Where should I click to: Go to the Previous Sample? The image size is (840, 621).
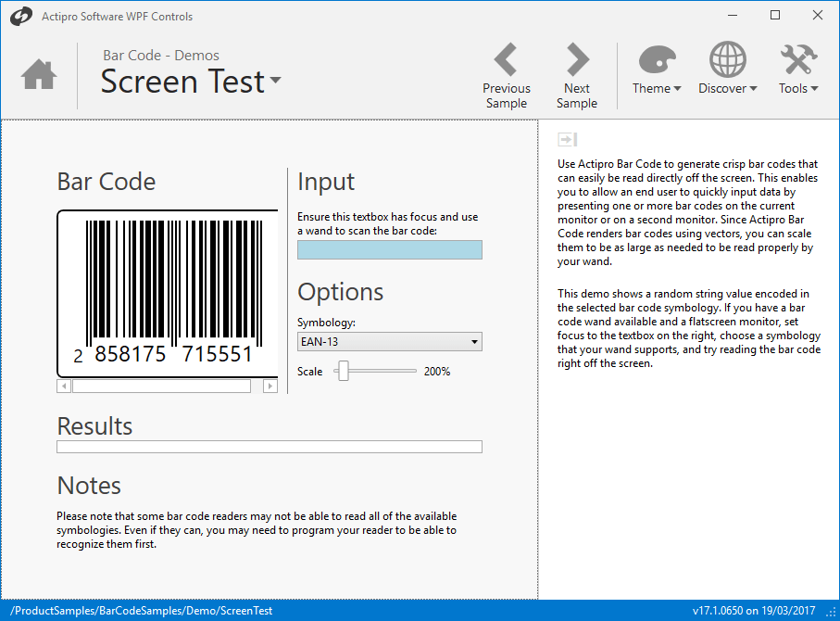point(507,76)
